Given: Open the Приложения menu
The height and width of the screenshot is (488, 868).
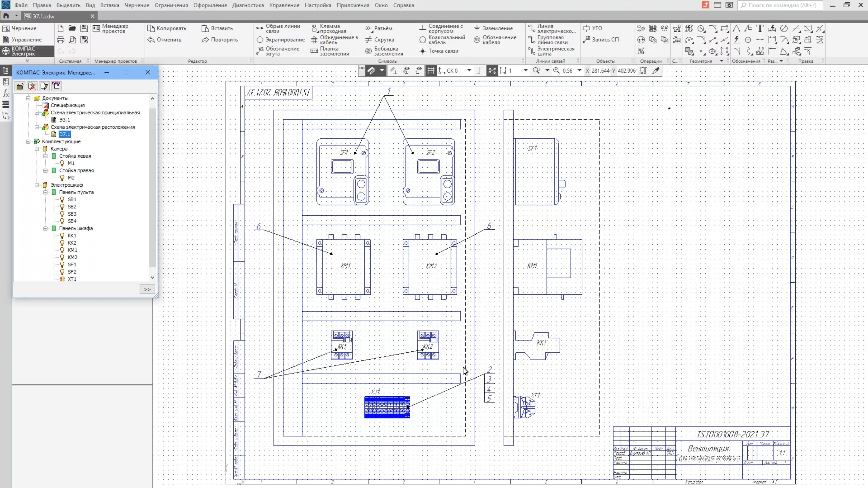Looking at the screenshot, I should [x=353, y=5].
